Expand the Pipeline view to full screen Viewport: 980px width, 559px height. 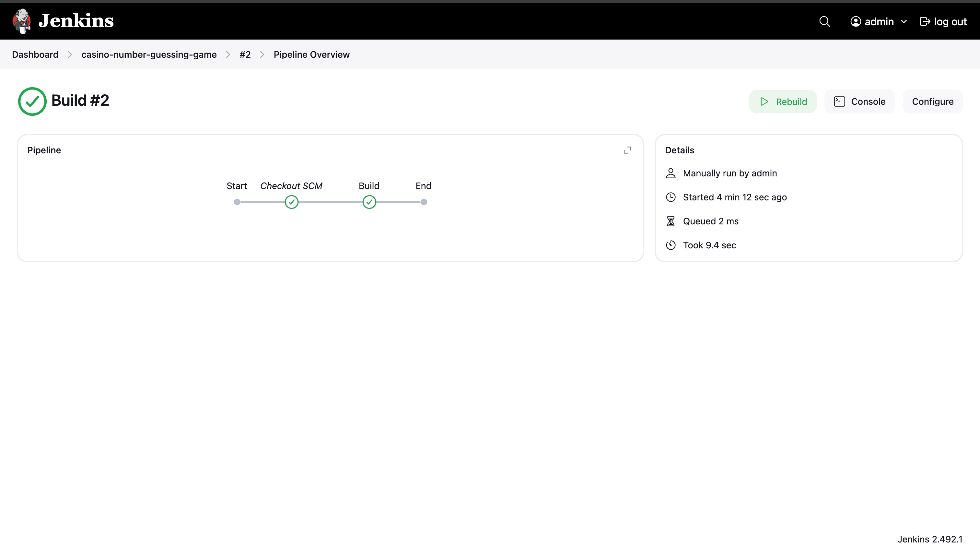coord(627,150)
